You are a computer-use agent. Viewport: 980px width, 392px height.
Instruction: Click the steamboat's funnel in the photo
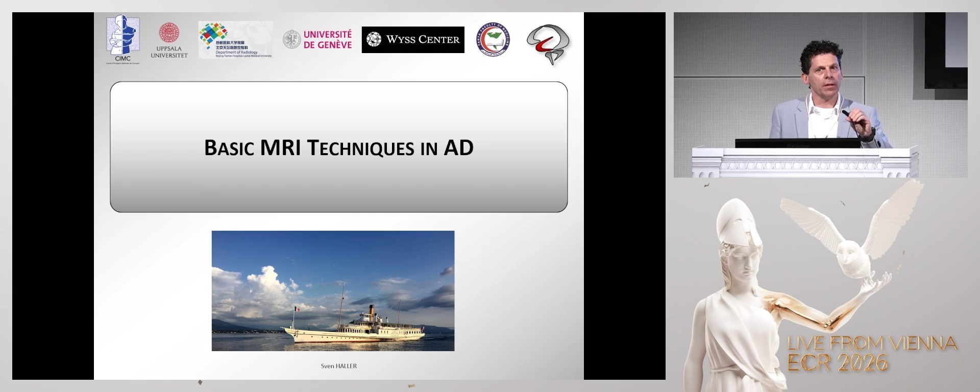(372, 310)
